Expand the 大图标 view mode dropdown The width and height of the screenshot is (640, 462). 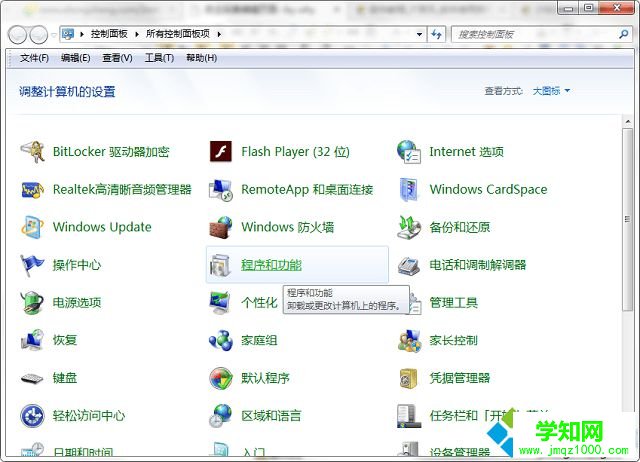(x=567, y=91)
